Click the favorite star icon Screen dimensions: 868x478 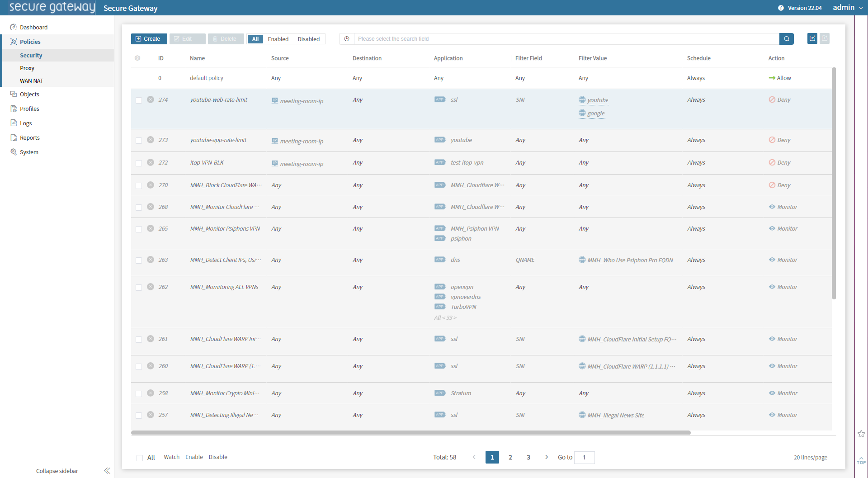pos(861,434)
